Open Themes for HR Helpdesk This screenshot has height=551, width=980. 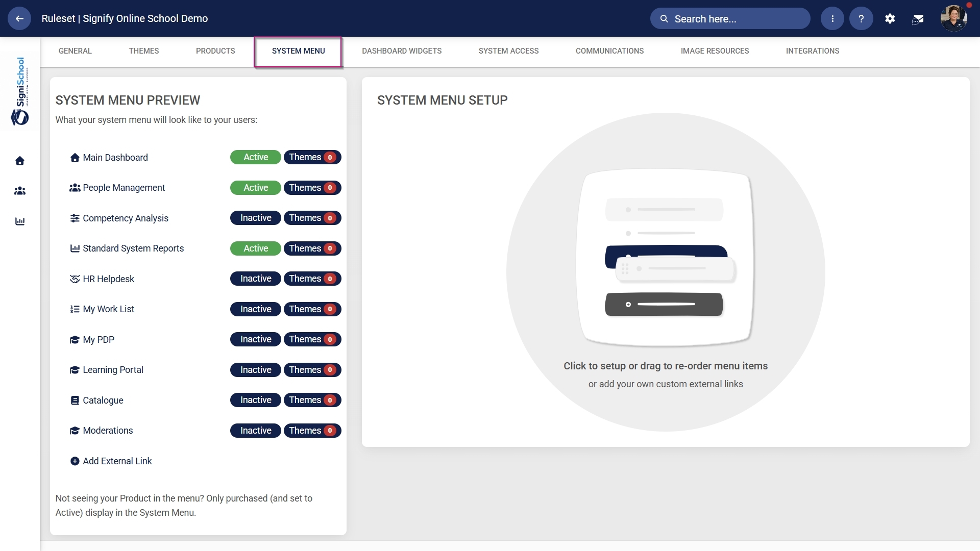pyautogui.click(x=312, y=279)
